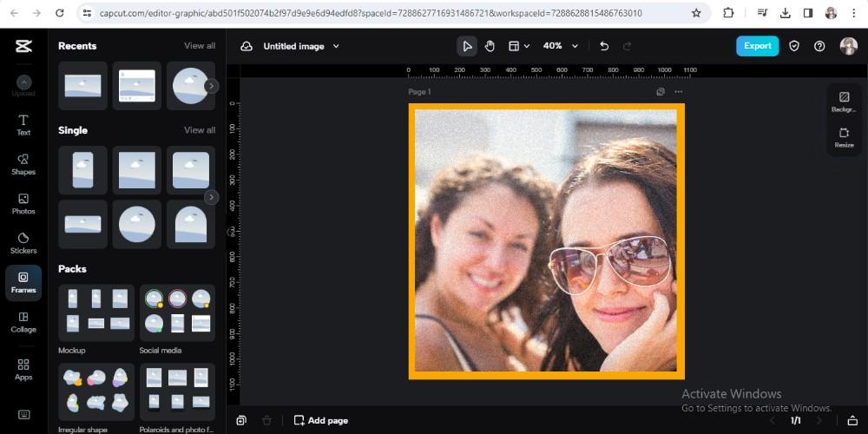868x434 pixels.
Task: Open the Shapes panel
Action: [x=23, y=164]
